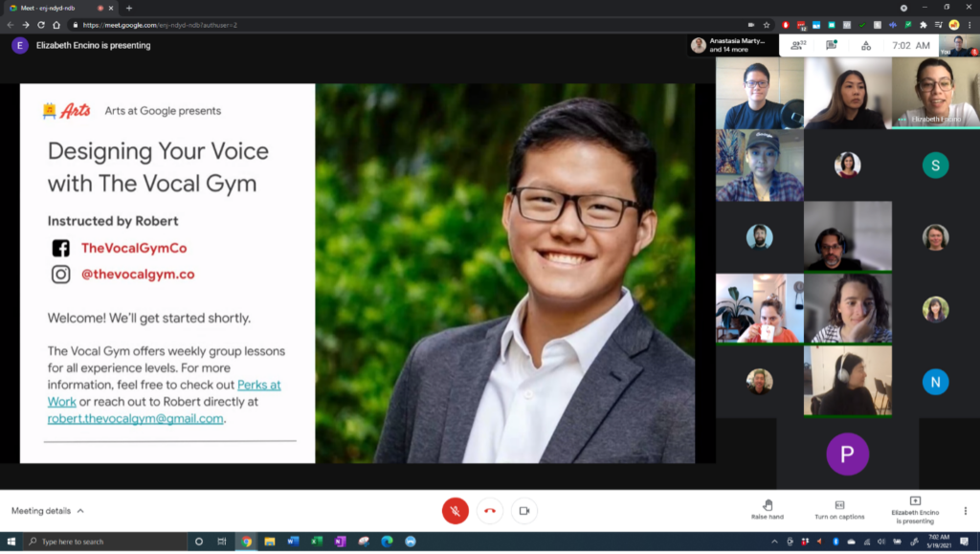Viewport: 980px width, 554px height.
Task: Click the TheVocalGymCo Facebook text
Action: (x=134, y=248)
